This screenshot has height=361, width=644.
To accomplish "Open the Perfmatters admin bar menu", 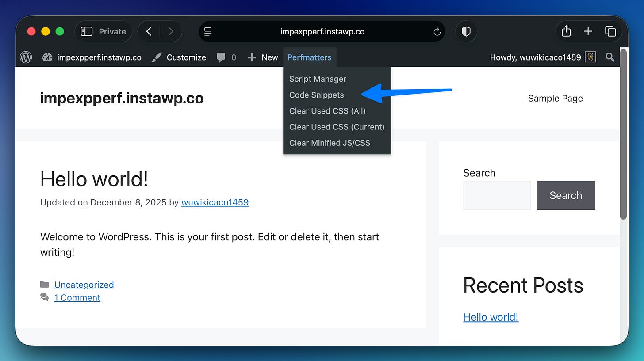I will click(x=309, y=57).
